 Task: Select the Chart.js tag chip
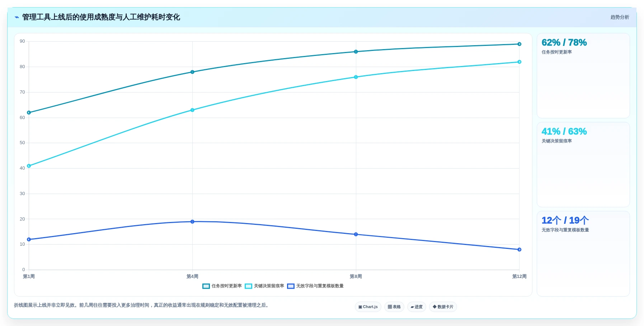tap(368, 307)
